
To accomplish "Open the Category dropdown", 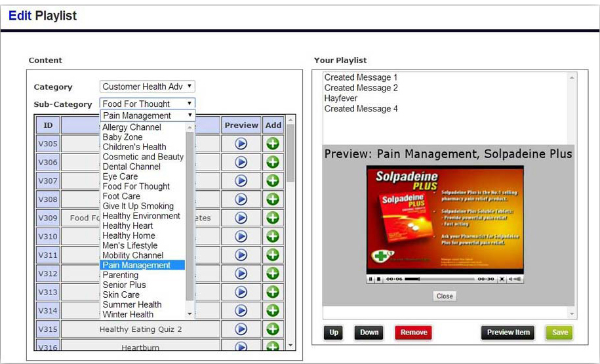I will 148,87.
